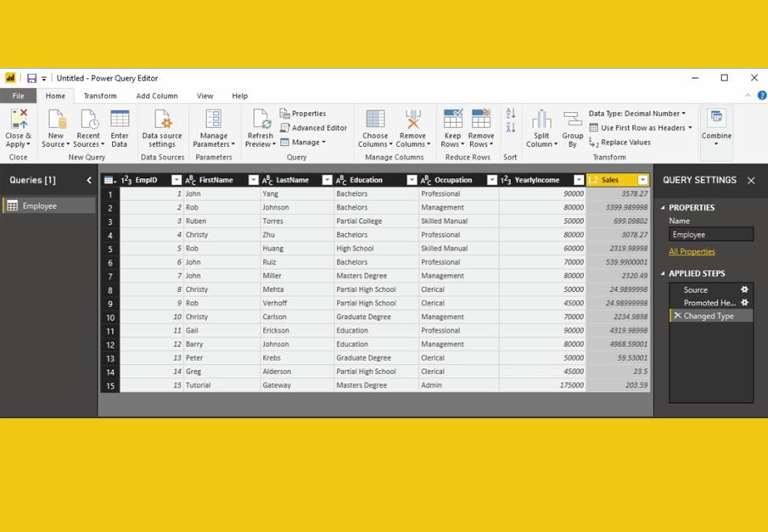Viewport: 768px width, 532px height.
Task: Open the All Properties link
Action: 692,252
